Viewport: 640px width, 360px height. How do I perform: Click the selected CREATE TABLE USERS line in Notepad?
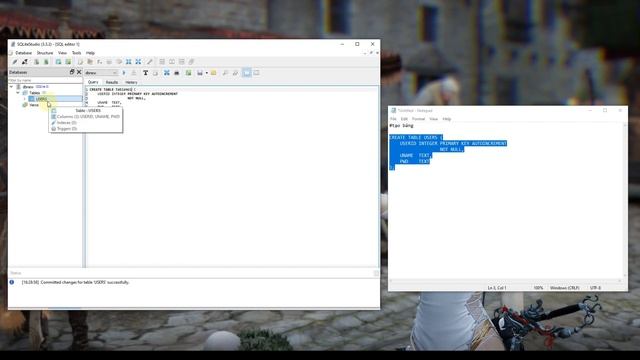click(x=416, y=138)
